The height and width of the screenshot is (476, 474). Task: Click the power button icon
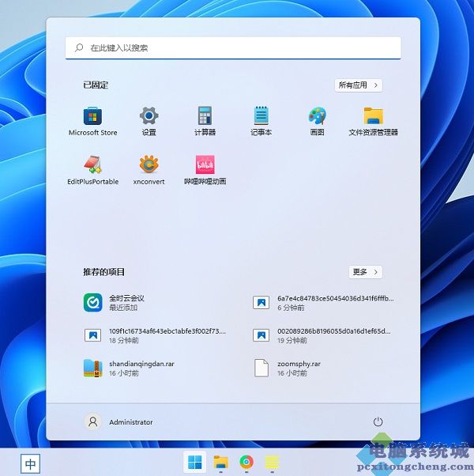tap(378, 421)
